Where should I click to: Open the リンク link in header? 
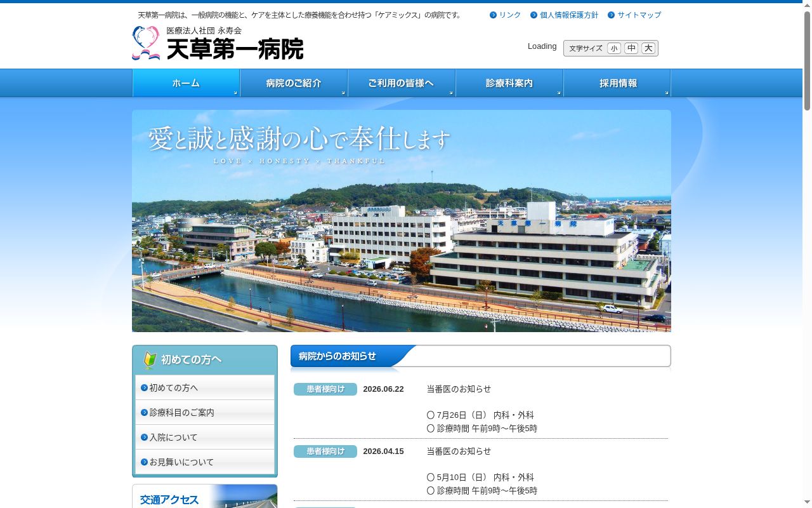(x=510, y=15)
